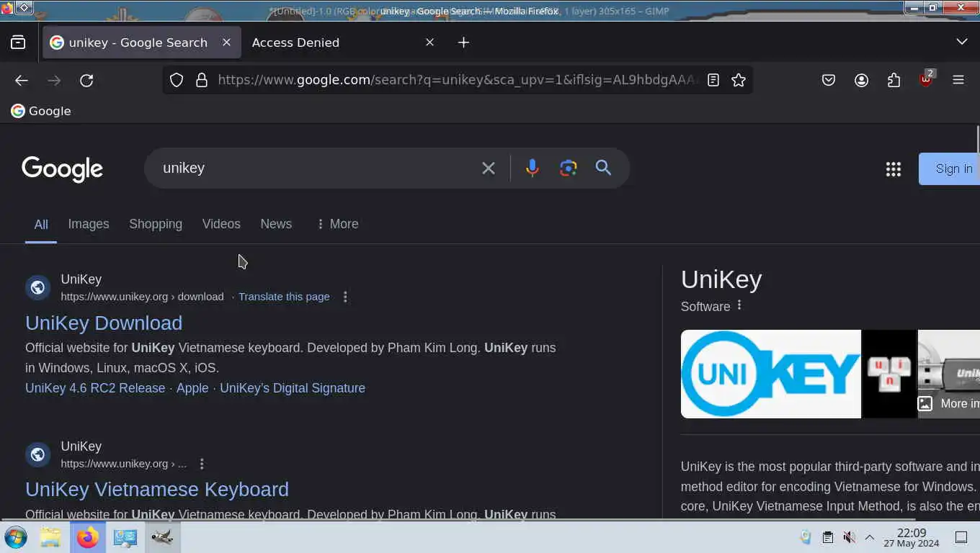This screenshot has width=980, height=553.
Task: Open clock and date in taskbar
Action: [x=912, y=537]
